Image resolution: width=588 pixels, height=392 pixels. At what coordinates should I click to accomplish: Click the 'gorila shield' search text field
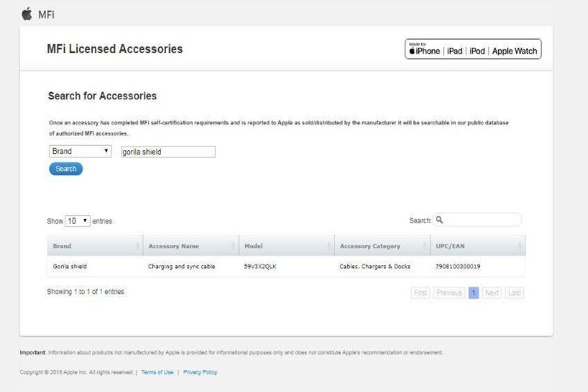168,152
